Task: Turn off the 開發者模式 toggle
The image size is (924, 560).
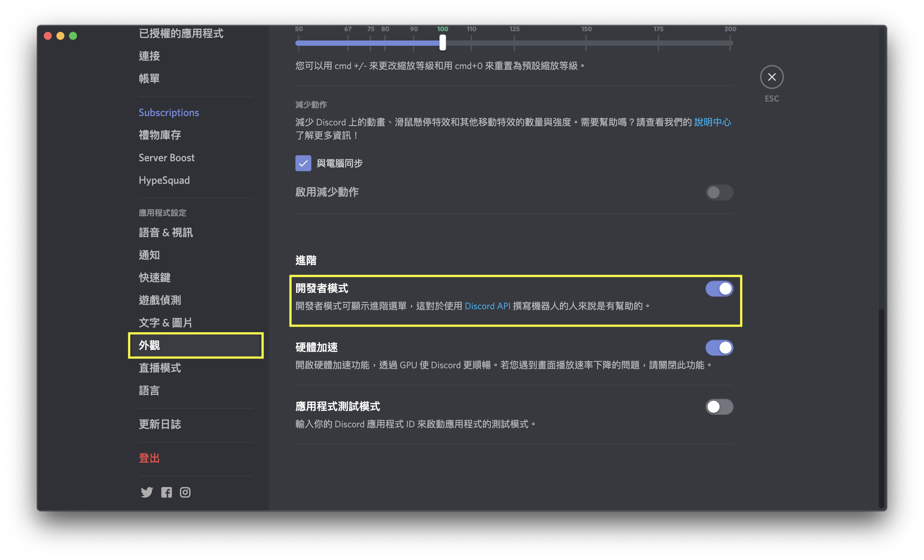Action: coord(719,289)
